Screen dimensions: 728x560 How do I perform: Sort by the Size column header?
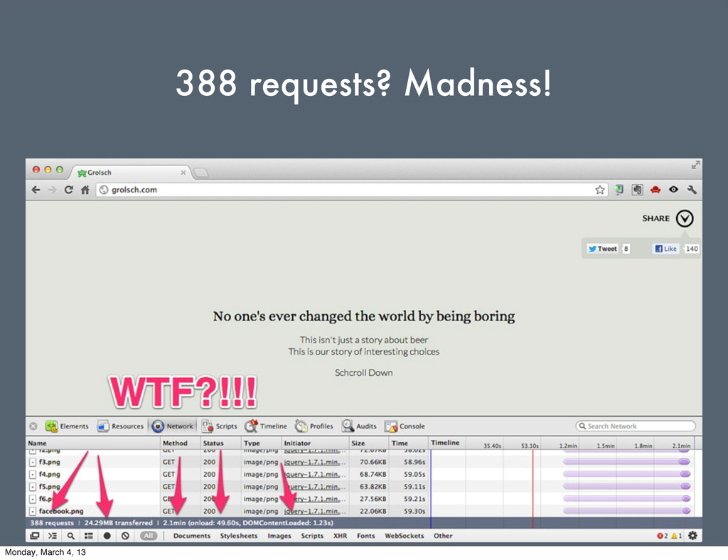[x=369, y=443]
